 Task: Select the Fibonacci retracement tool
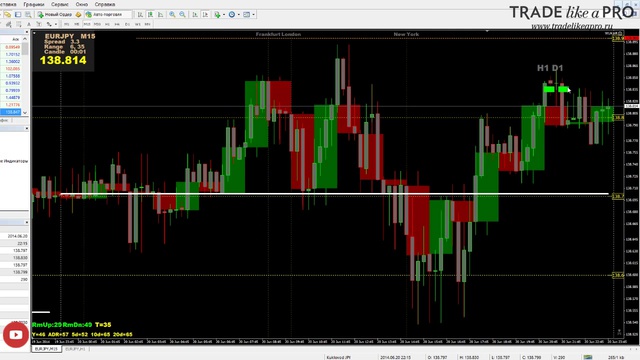(19, 24)
